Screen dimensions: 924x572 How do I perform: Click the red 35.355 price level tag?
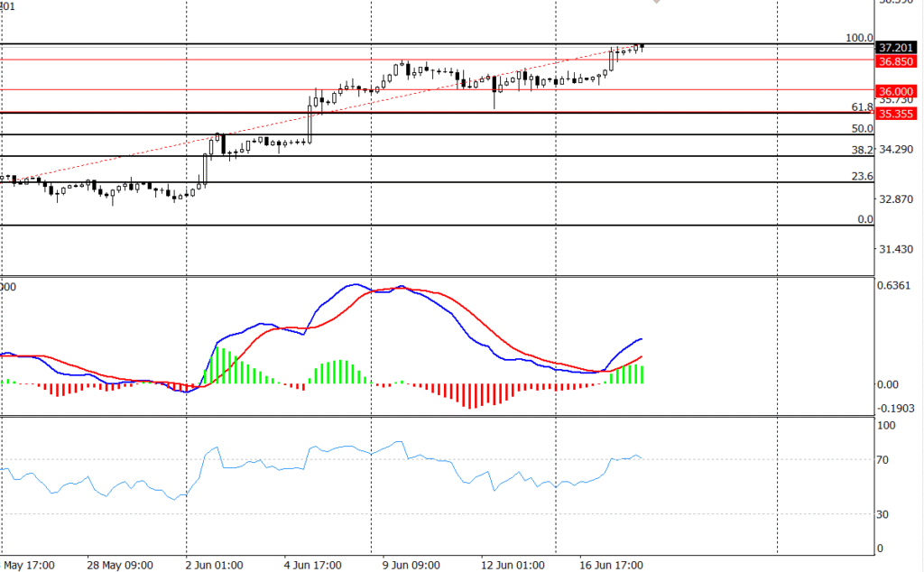point(898,114)
